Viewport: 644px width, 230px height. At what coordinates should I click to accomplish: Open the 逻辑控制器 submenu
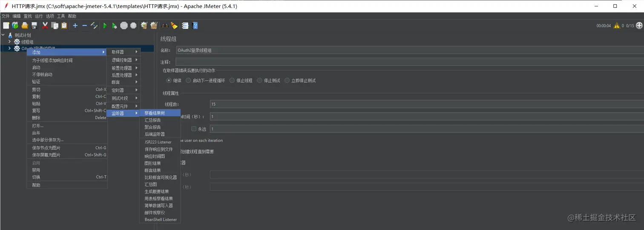pos(124,60)
